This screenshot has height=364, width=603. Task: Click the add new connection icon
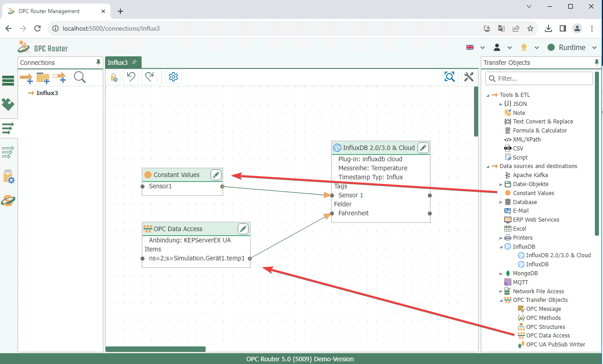click(x=26, y=78)
